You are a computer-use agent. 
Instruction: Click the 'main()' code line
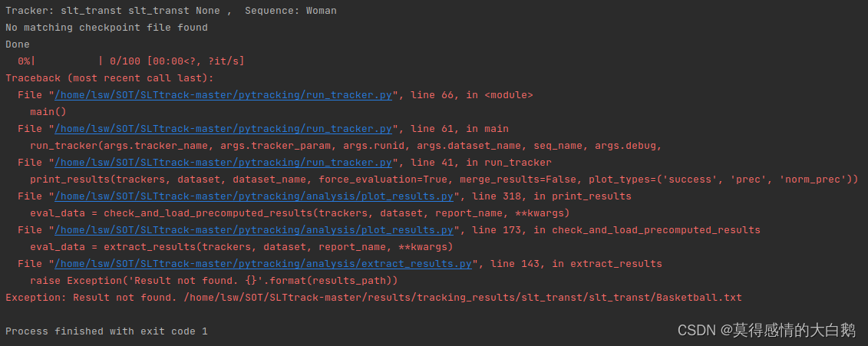point(48,112)
